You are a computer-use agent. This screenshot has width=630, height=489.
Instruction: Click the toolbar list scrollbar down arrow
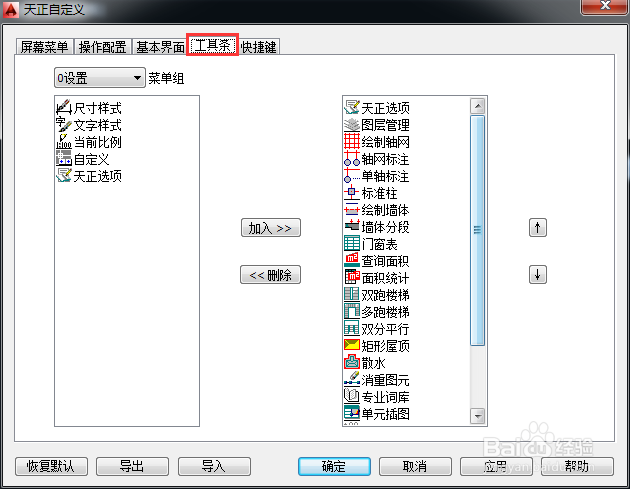[x=477, y=416]
